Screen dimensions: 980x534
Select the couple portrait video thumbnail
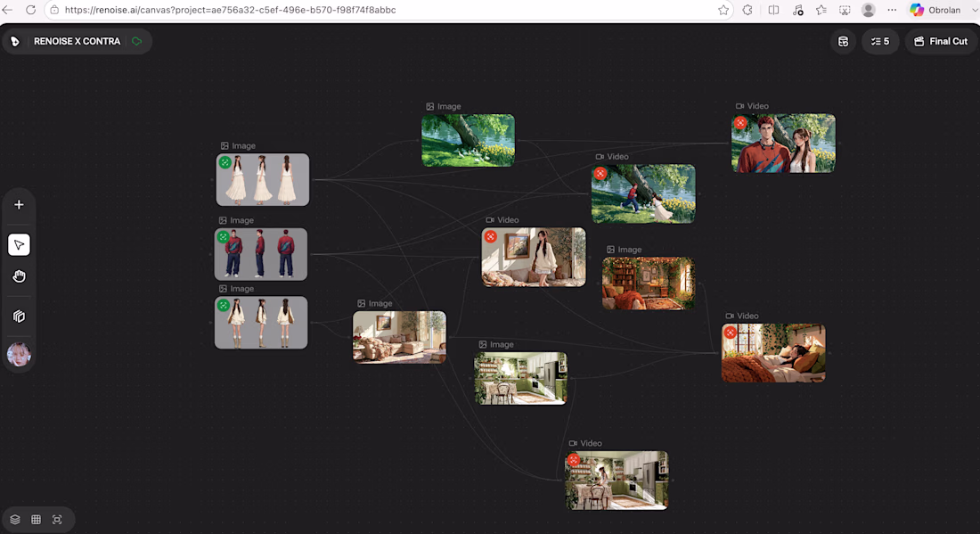coord(783,143)
